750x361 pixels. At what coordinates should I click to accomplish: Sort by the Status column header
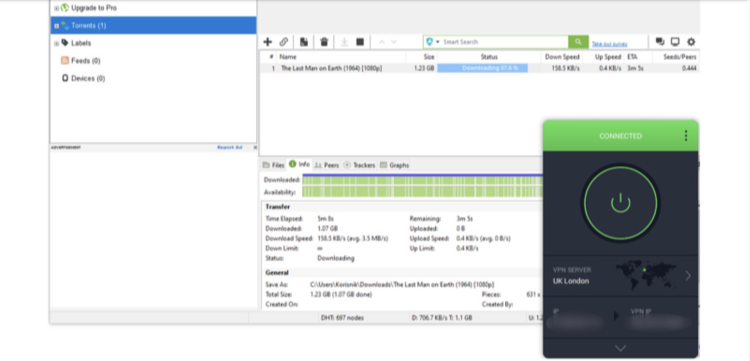[x=489, y=57]
